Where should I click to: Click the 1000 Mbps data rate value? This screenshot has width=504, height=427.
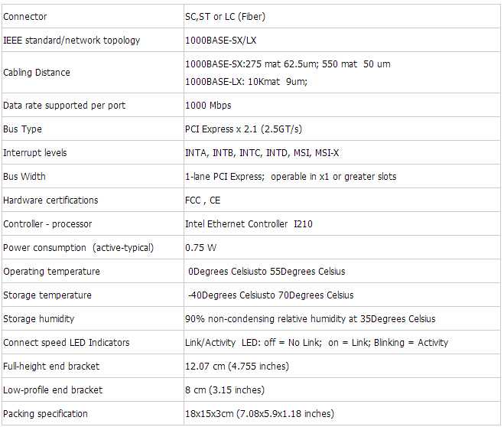click(208, 105)
